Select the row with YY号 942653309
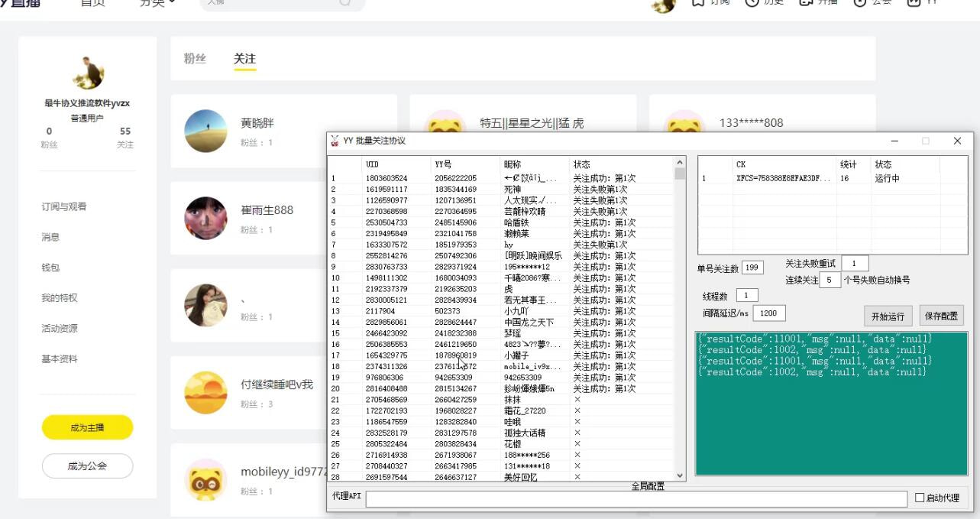The height and width of the screenshot is (519, 980). click(501, 378)
